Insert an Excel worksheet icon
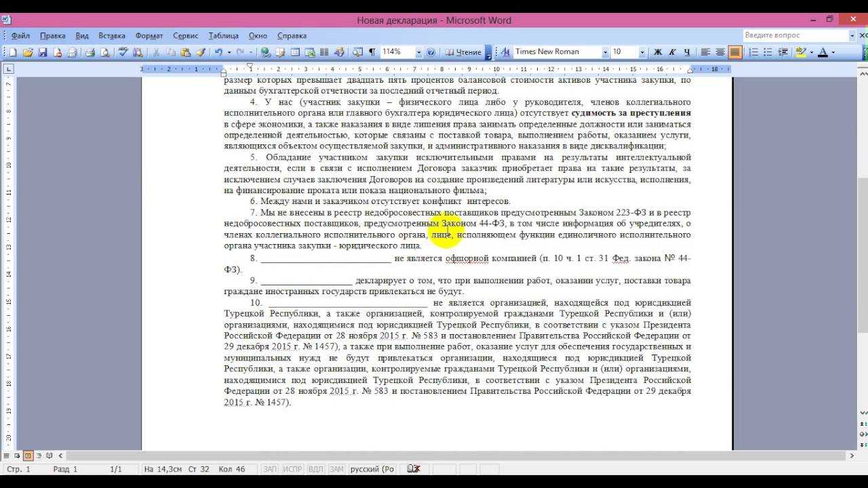This screenshot has height=488, width=868. (310, 52)
